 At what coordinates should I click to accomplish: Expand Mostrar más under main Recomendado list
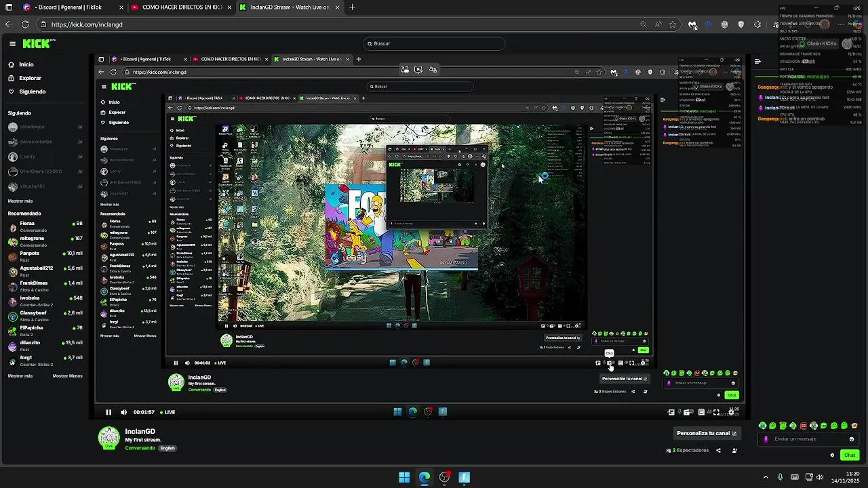tap(20, 375)
